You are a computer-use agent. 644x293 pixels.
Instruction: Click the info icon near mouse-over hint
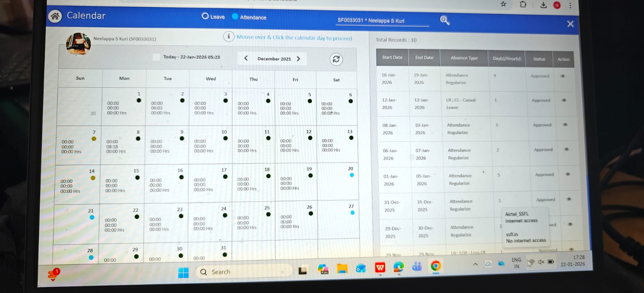point(229,37)
